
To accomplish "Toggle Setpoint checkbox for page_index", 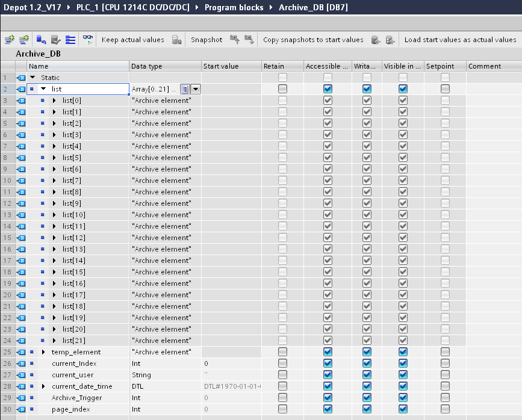I will pos(445,409).
